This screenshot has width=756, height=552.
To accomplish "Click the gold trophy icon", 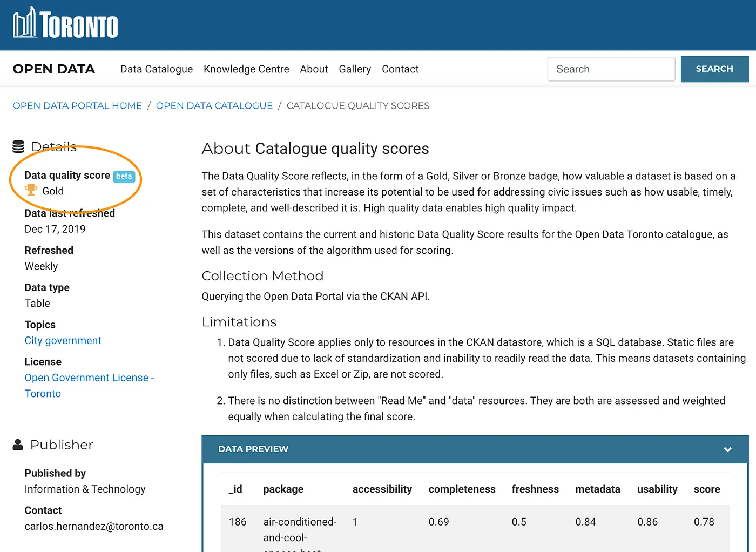I will pyautogui.click(x=31, y=190).
